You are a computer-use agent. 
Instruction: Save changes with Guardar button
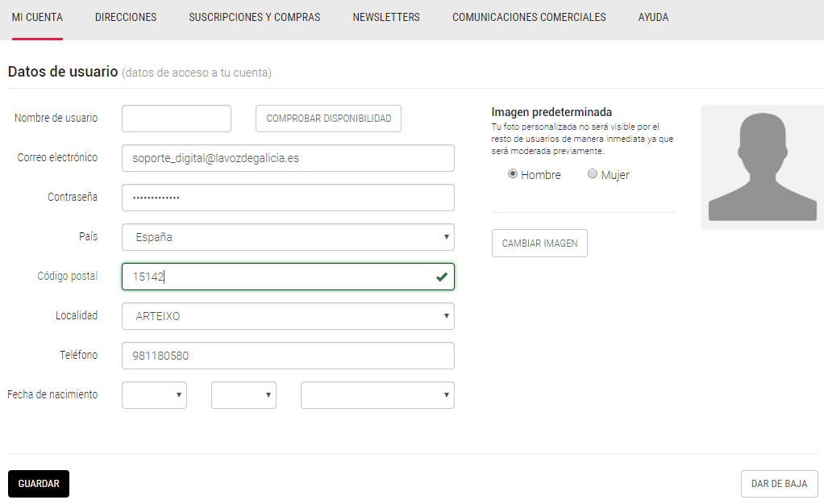[x=39, y=484]
